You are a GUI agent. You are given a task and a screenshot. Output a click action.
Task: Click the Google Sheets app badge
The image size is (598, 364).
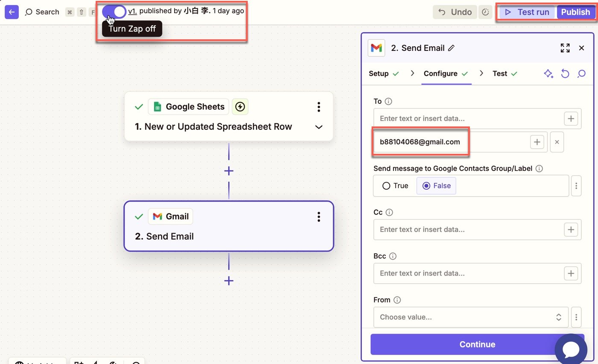[188, 107]
